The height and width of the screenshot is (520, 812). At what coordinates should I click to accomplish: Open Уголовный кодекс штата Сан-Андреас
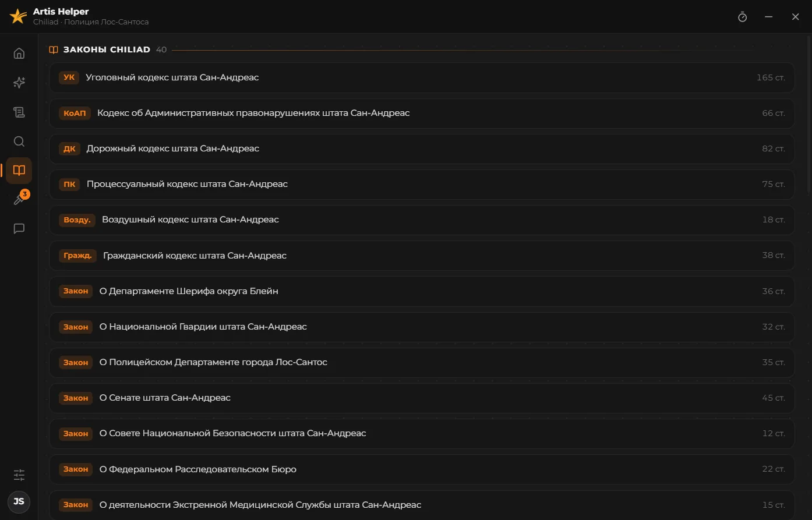click(422, 77)
